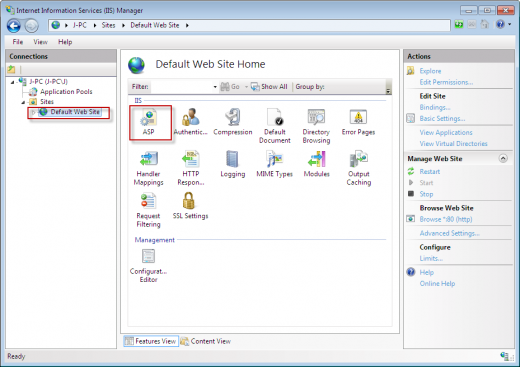Switch to Content View tab
Screen dimensions: 520x367
[x=206, y=341]
